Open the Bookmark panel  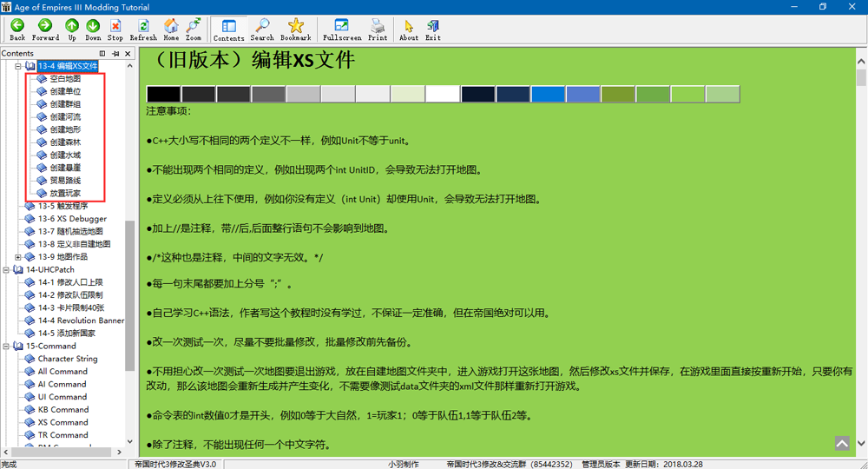click(296, 30)
